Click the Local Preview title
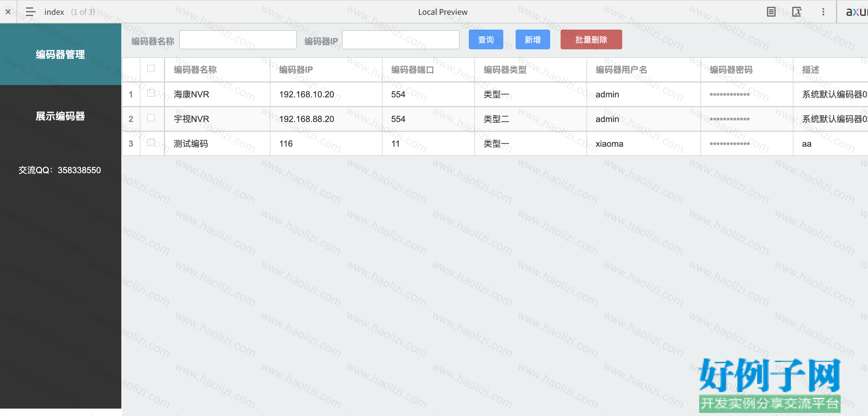Viewport: 868px width, 416px height. (x=443, y=12)
